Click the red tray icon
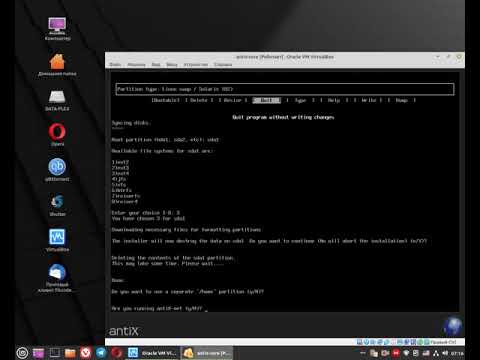This screenshot has width=480, height=360. tap(396, 353)
